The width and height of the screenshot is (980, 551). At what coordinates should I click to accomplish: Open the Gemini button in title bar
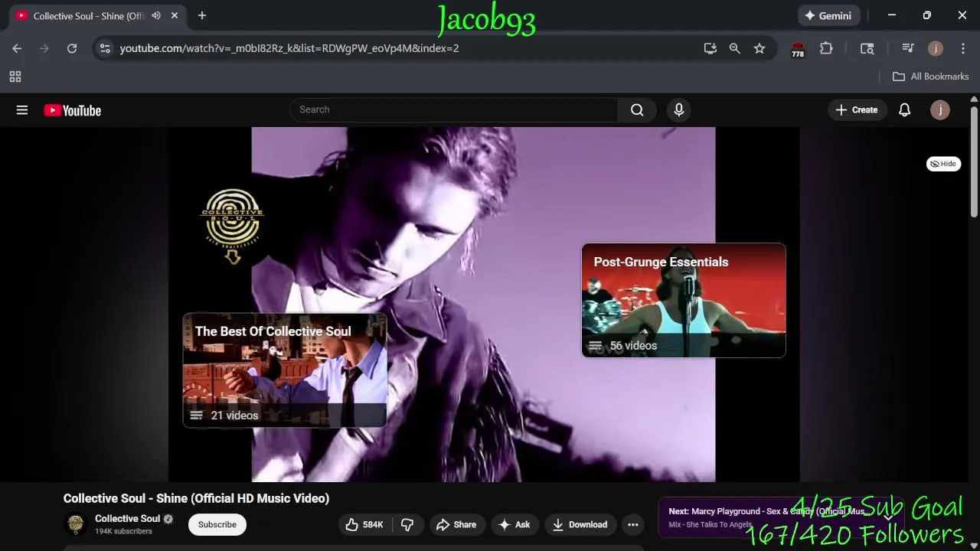pyautogui.click(x=828, y=15)
